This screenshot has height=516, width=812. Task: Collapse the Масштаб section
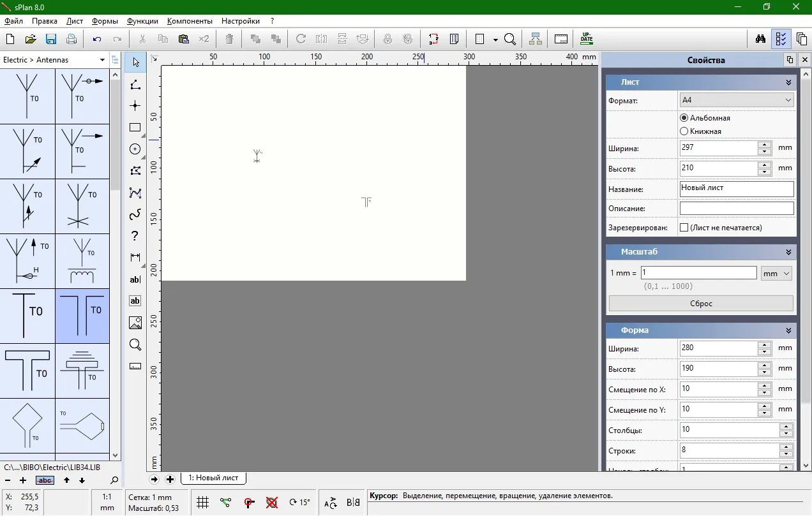pyautogui.click(x=788, y=252)
